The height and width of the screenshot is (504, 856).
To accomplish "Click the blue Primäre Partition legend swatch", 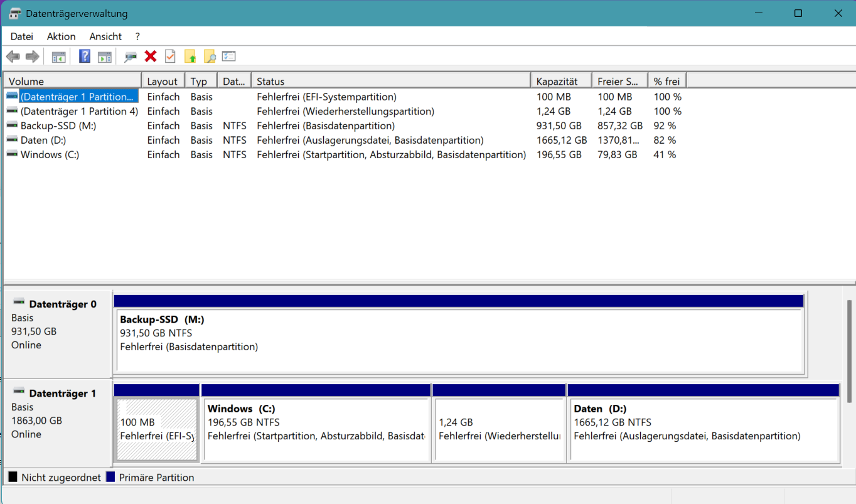I will 110,477.
